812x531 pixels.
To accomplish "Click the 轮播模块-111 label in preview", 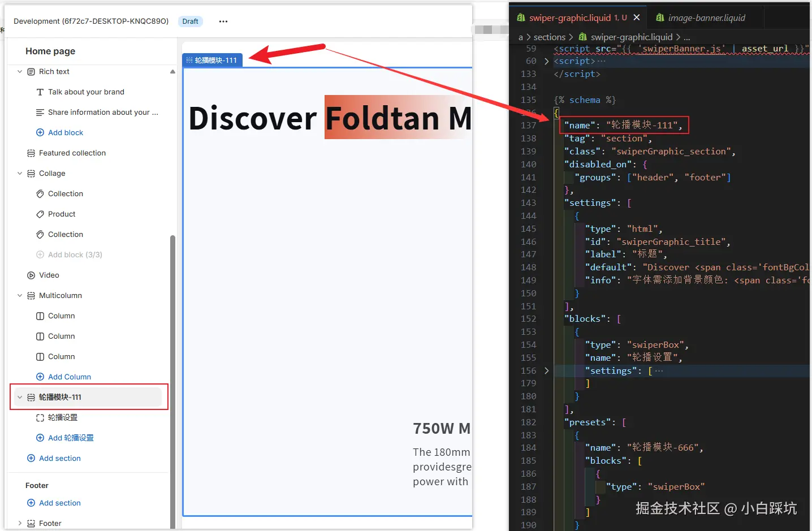I will 213,61.
